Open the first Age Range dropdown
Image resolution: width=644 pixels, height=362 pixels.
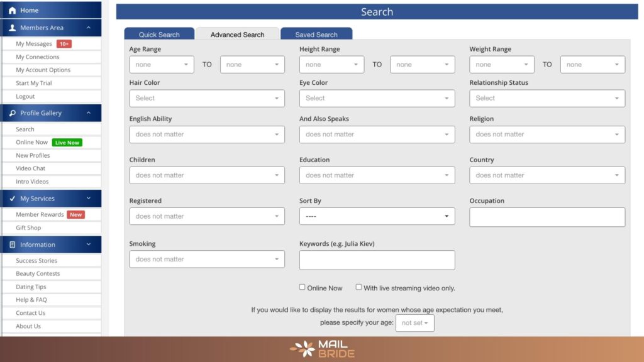162,64
